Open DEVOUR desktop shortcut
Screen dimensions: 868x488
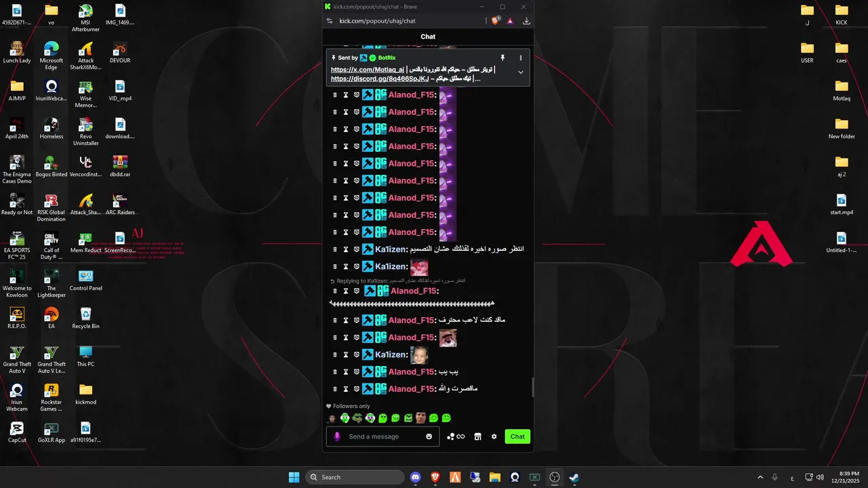pos(119,52)
